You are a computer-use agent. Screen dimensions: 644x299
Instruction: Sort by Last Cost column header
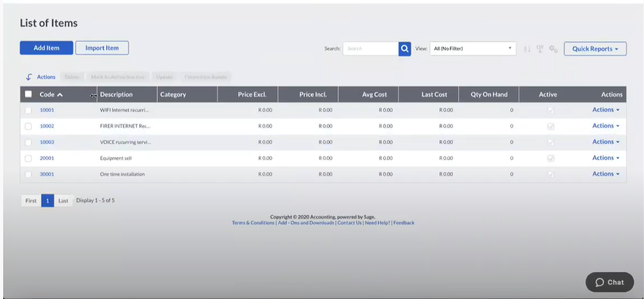pyautogui.click(x=434, y=94)
